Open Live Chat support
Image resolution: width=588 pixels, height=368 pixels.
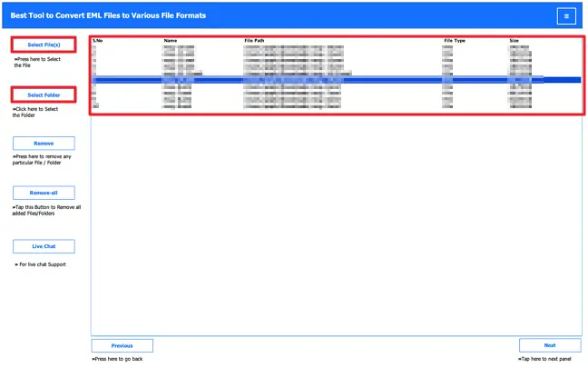tap(44, 246)
